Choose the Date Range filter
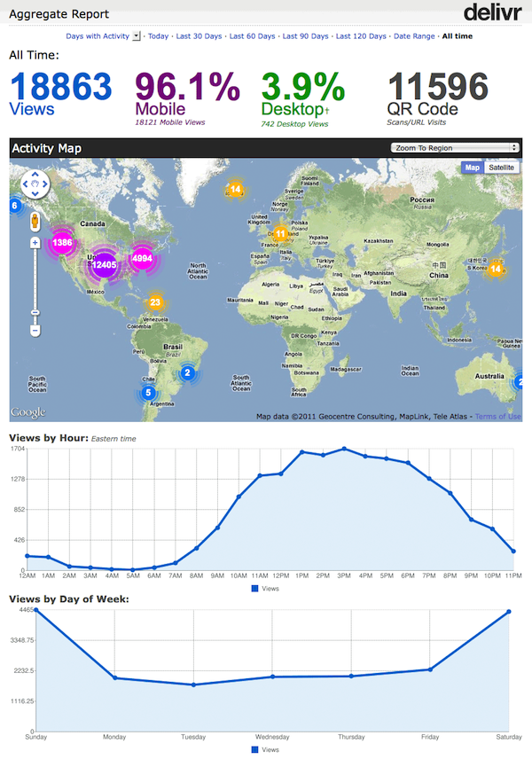This screenshot has height=759, width=532. tap(414, 35)
